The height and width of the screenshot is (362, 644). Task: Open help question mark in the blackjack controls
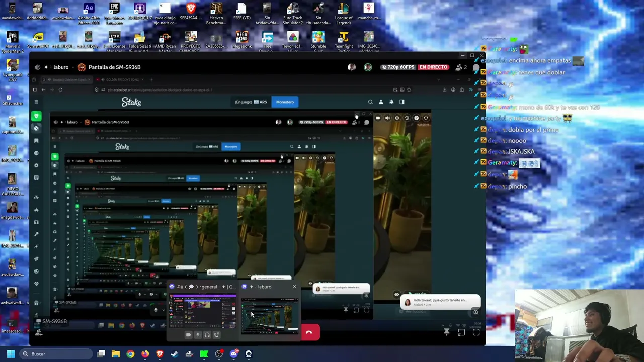[416, 118]
